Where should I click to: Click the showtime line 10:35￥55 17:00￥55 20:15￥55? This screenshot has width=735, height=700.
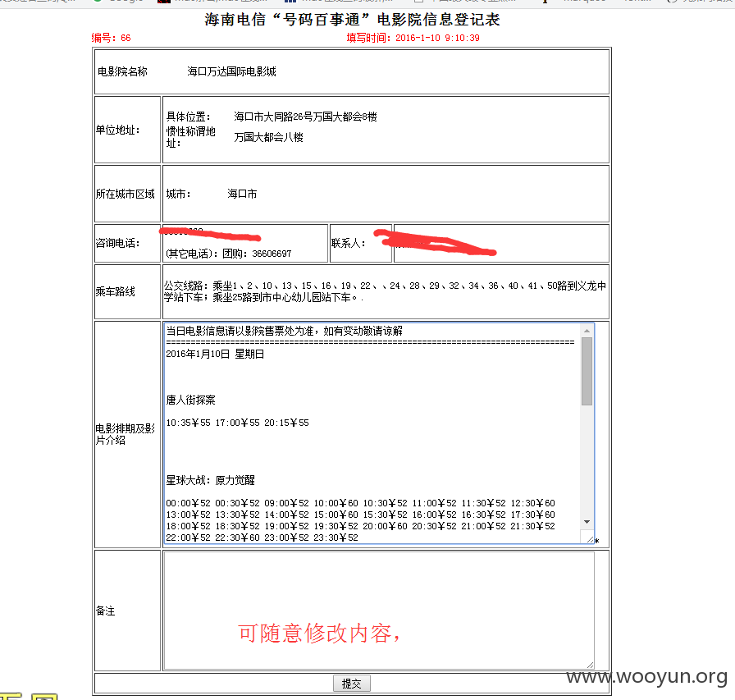pyautogui.click(x=238, y=423)
